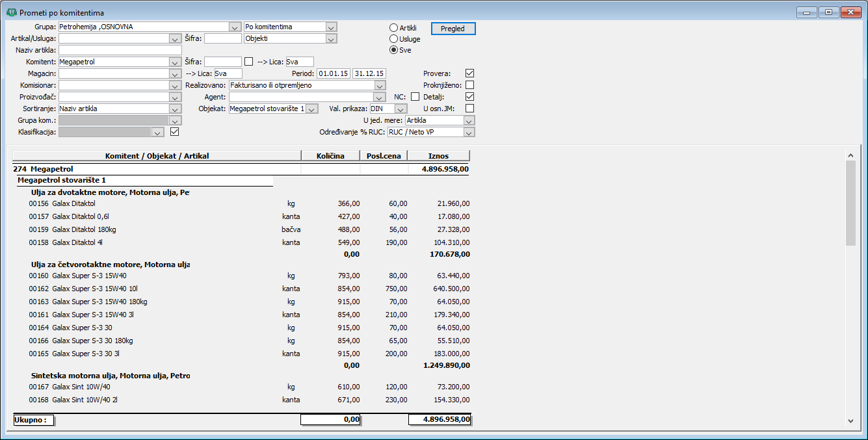Open the Objekti dropdown
This screenshot has width=868, height=440.
[x=332, y=38]
